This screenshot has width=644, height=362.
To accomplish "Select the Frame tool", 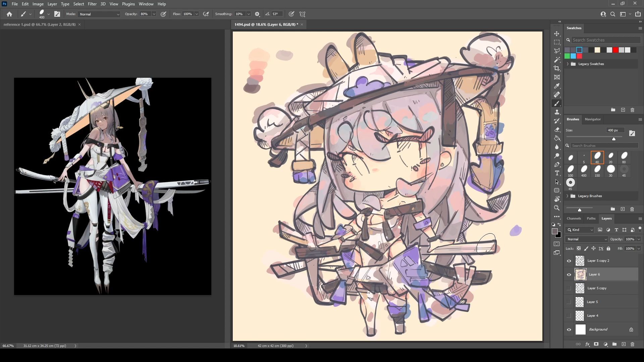I will click(x=557, y=77).
